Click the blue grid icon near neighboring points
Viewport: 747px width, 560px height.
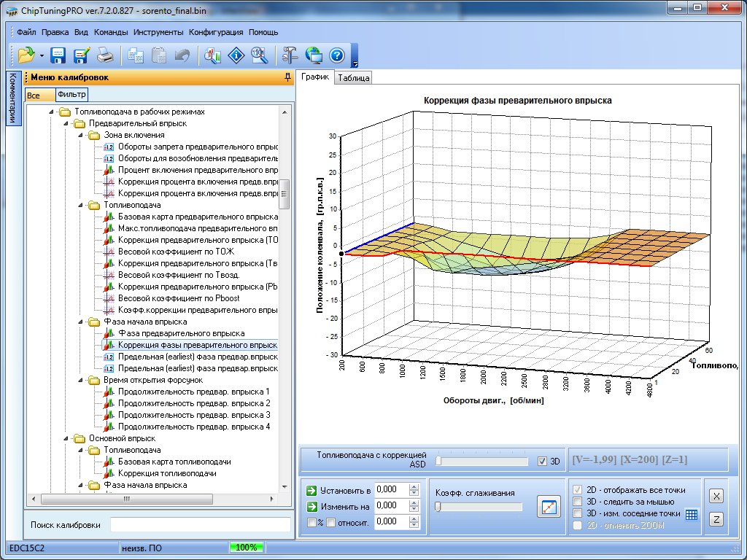click(692, 514)
